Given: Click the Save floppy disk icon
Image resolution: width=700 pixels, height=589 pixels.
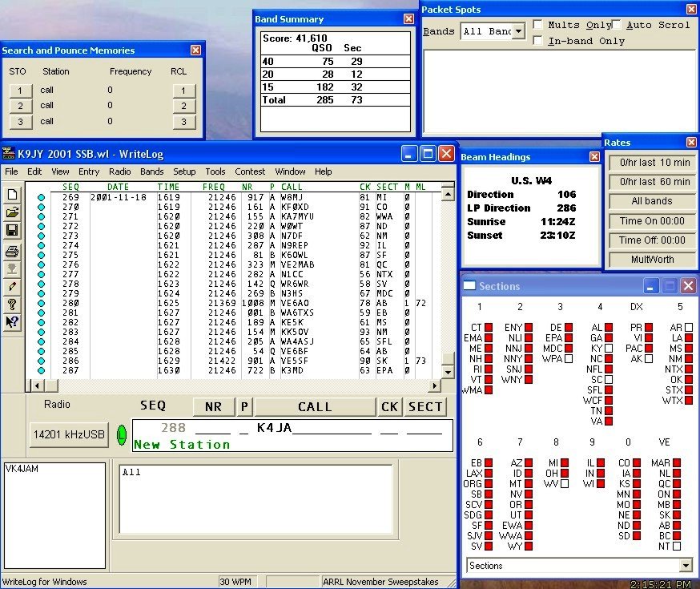Looking at the screenshot, I should [12, 231].
